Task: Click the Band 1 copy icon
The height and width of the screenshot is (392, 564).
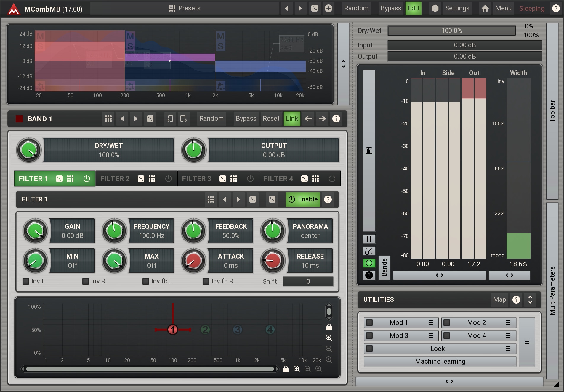Action: (170, 119)
